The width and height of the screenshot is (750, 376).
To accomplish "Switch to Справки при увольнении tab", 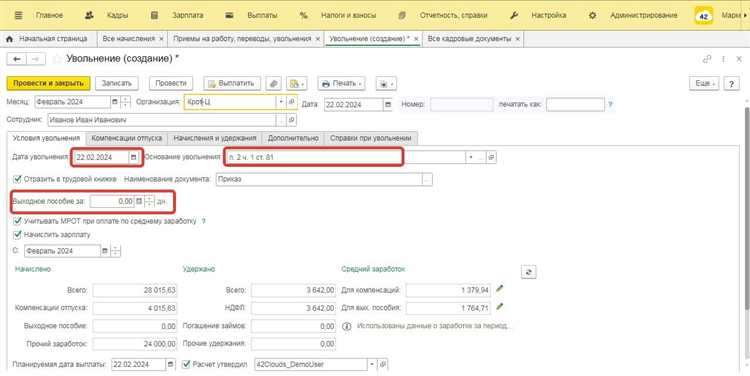I will click(x=371, y=138).
